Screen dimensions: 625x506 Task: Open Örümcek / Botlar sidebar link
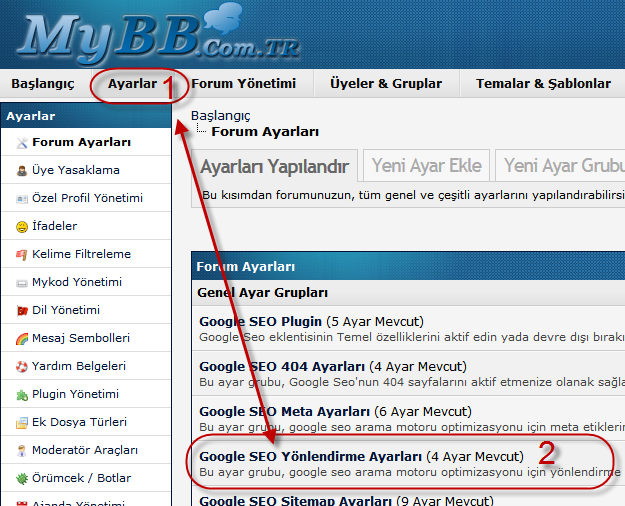81,478
